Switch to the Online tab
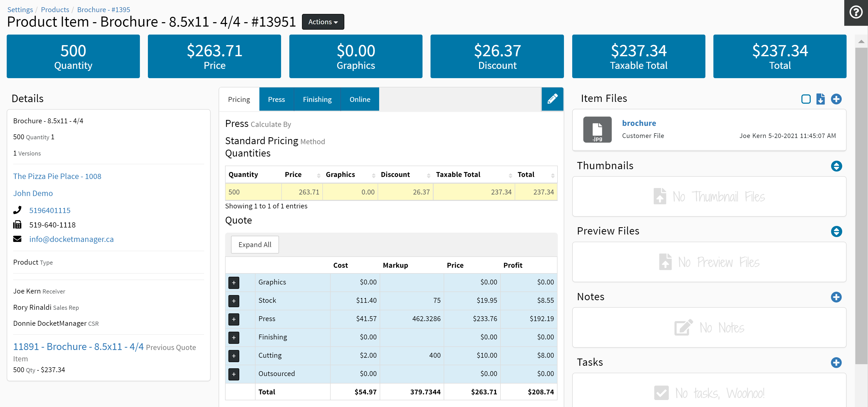This screenshot has height=407, width=868. coord(360,99)
